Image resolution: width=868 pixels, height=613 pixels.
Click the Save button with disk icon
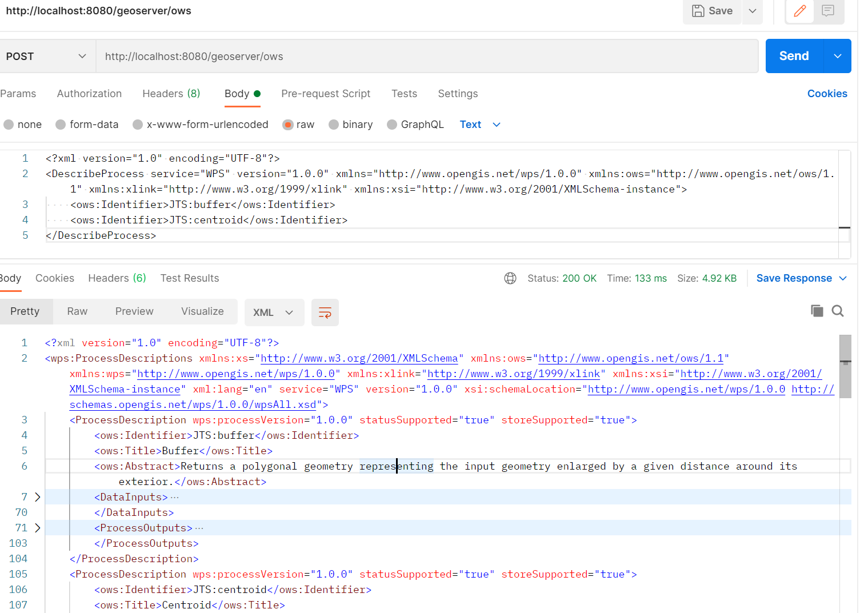point(712,11)
